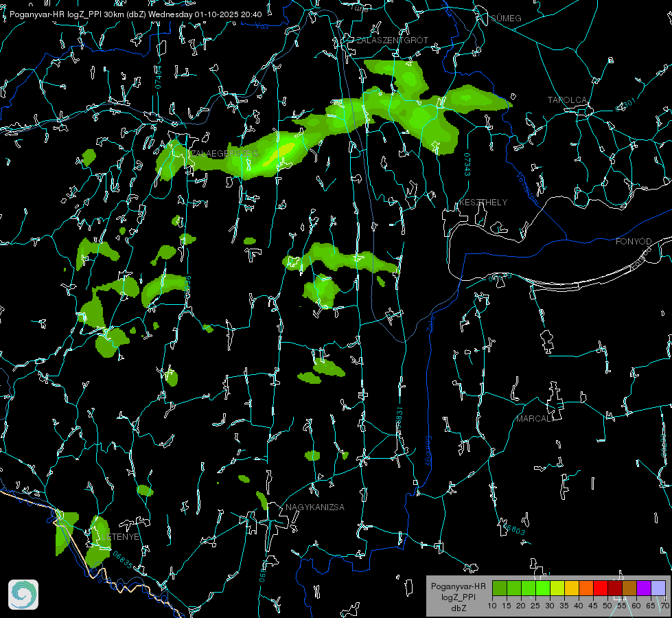Click the SÜMEG city label

(506, 18)
